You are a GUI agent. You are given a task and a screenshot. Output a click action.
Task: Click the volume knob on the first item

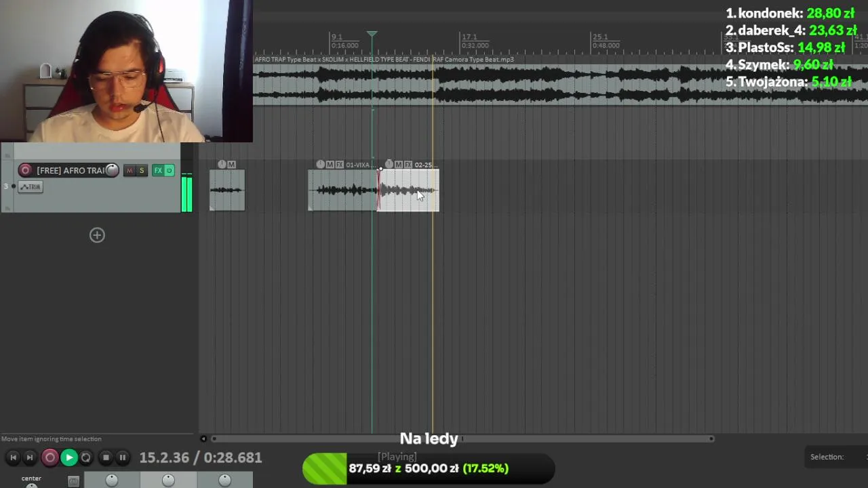[x=222, y=164]
